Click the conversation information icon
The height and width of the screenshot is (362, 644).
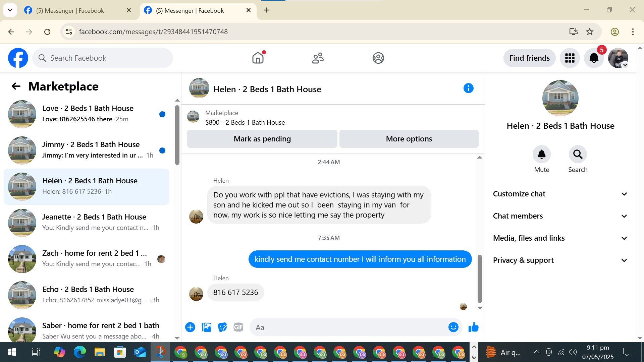468,88
